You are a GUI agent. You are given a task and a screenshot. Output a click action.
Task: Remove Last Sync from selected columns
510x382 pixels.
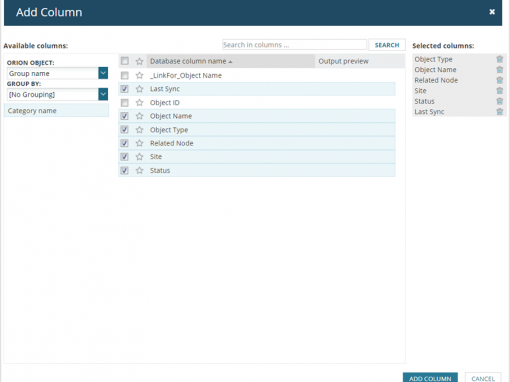coord(499,112)
